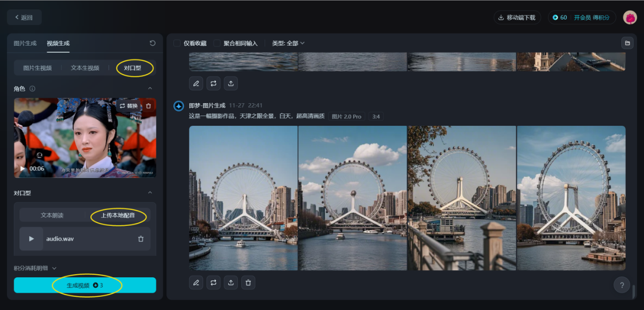Select the 文本生视频 tab

click(x=85, y=68)
